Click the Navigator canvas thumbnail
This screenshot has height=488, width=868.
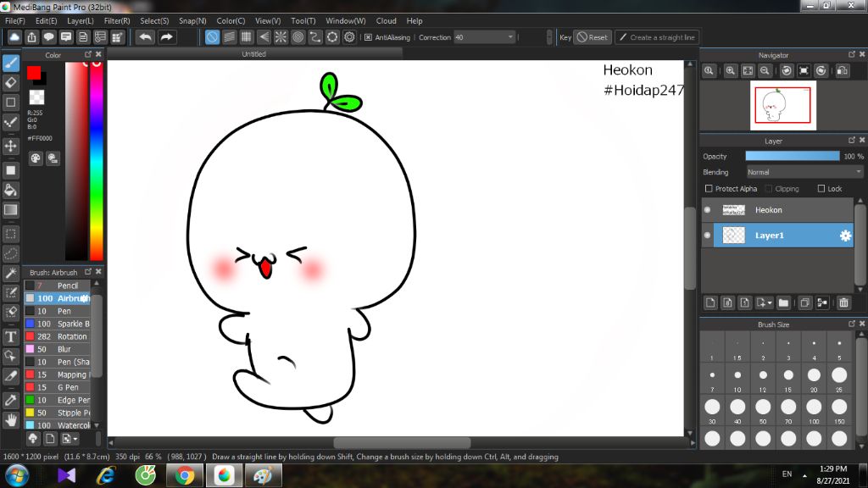click(x=782, y=105)
